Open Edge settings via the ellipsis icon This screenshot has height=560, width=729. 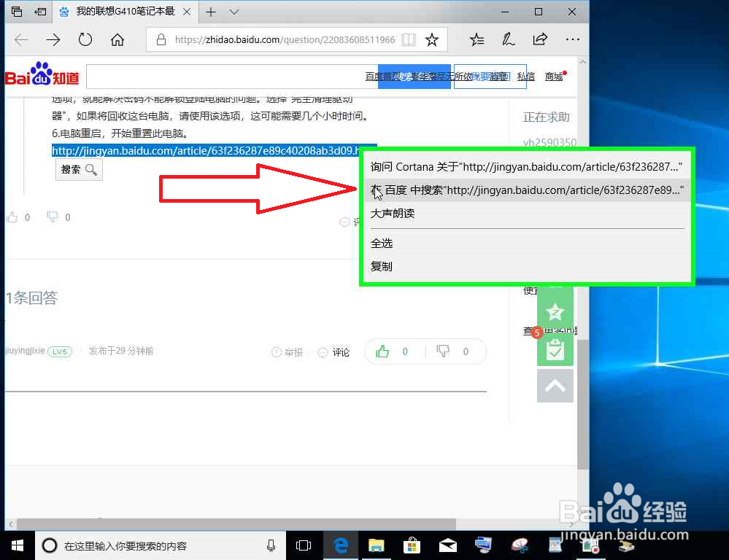pos(572,39)
